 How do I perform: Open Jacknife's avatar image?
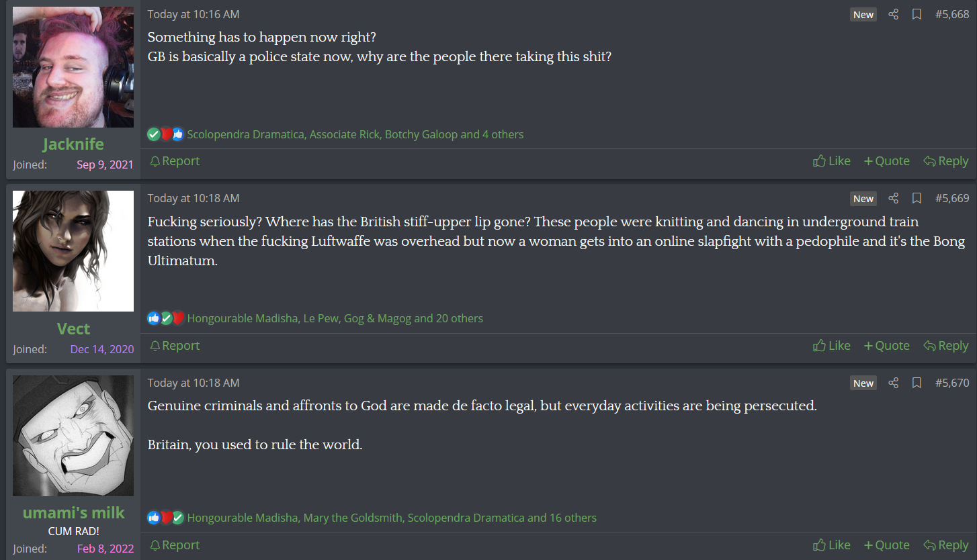pyautogui.click(x=73, y=67)
